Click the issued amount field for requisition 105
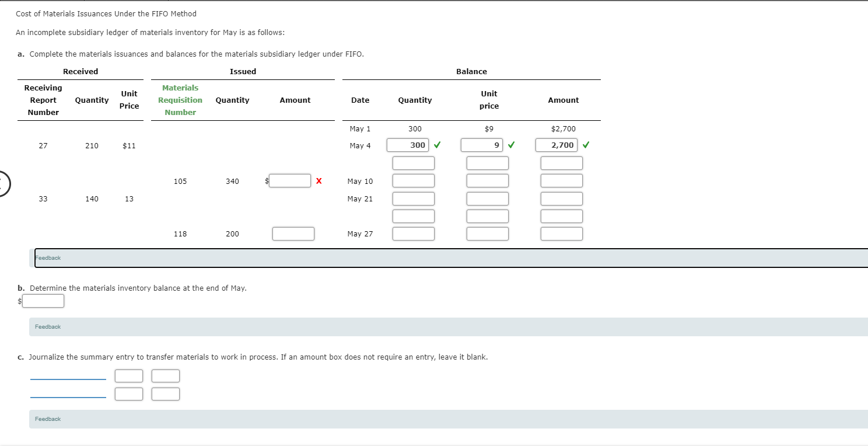Screen dimensions: 868x446 pos(290,181)
